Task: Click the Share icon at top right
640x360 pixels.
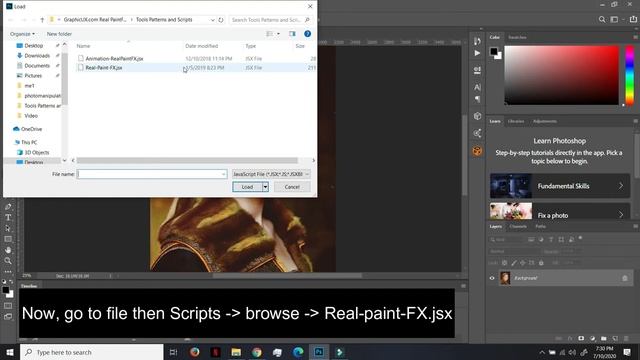Action: (x=633, y=20)
